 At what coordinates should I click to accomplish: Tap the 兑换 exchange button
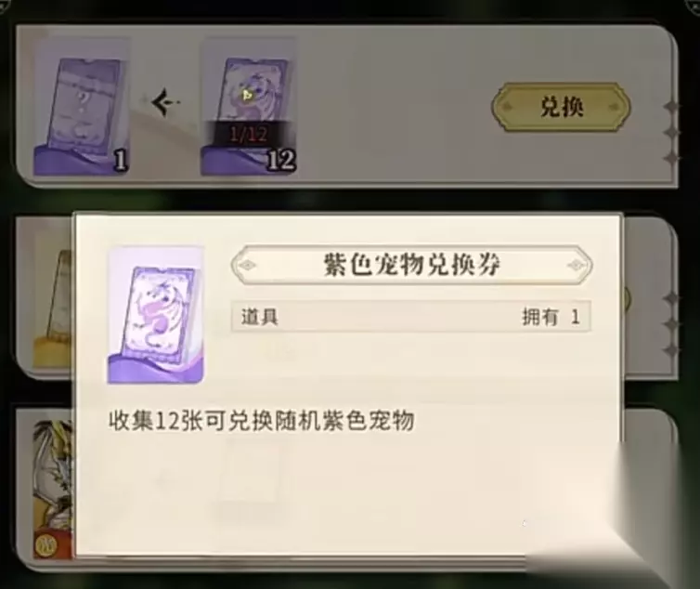(x=561, y=107)
